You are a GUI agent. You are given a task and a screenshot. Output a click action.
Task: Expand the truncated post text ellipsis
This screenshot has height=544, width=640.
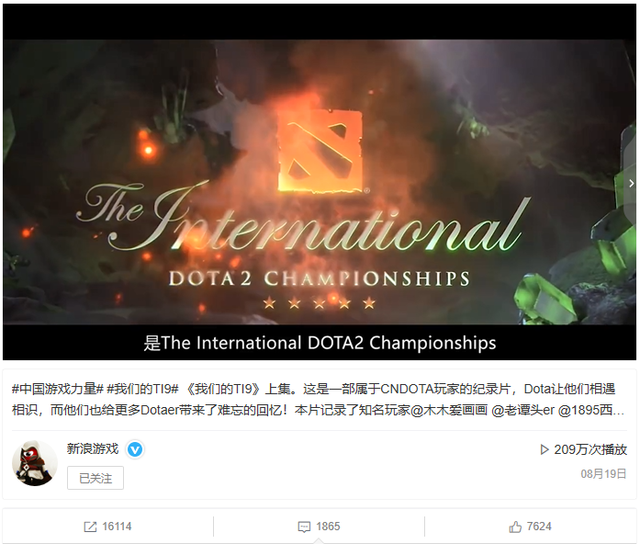tap(619, 411)
